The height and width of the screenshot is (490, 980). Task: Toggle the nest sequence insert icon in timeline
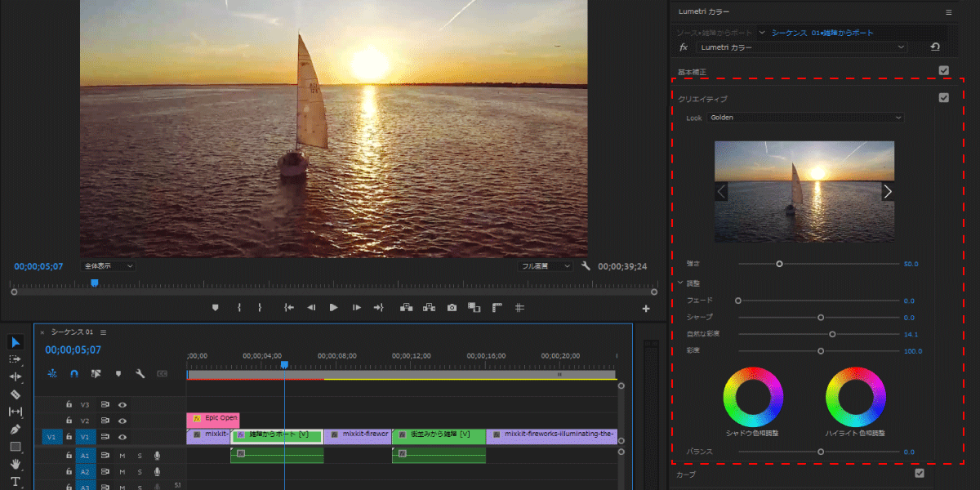(52, 373)
